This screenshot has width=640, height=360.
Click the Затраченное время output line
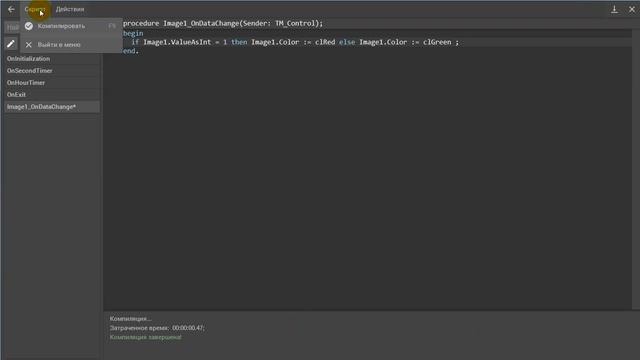pos(157,328)
